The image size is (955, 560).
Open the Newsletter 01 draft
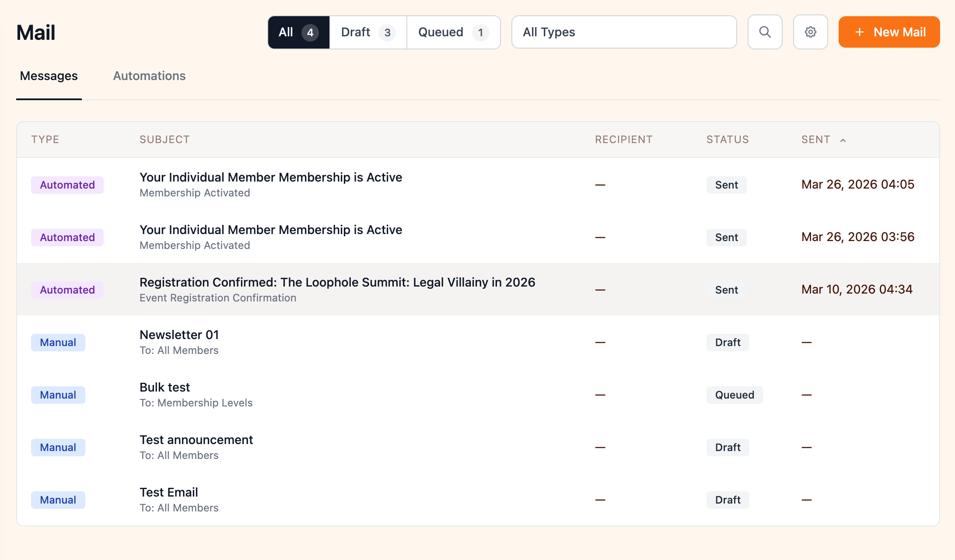click(478, 342)
